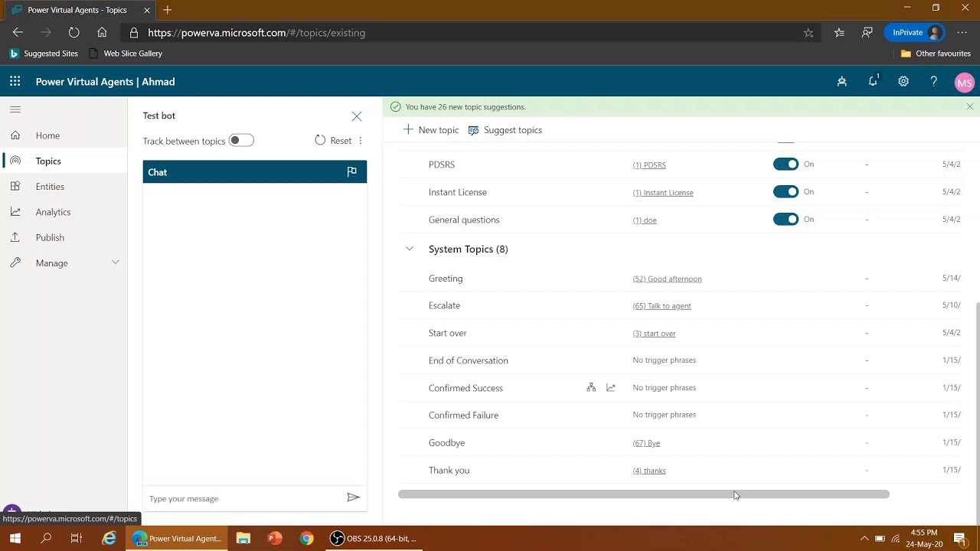
Task: Open the Greeting system topic
Action: pyautogui.click(x=446, y=279)
